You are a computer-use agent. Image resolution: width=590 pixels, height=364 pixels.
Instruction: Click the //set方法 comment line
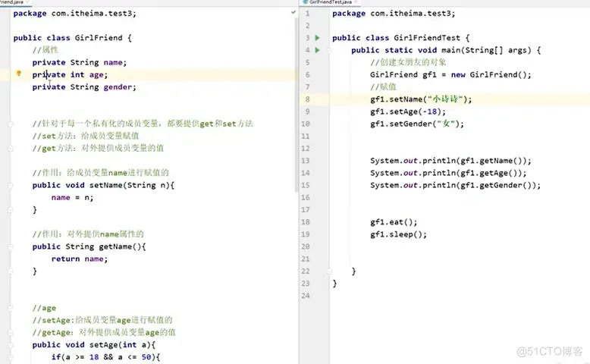[86, 136]
